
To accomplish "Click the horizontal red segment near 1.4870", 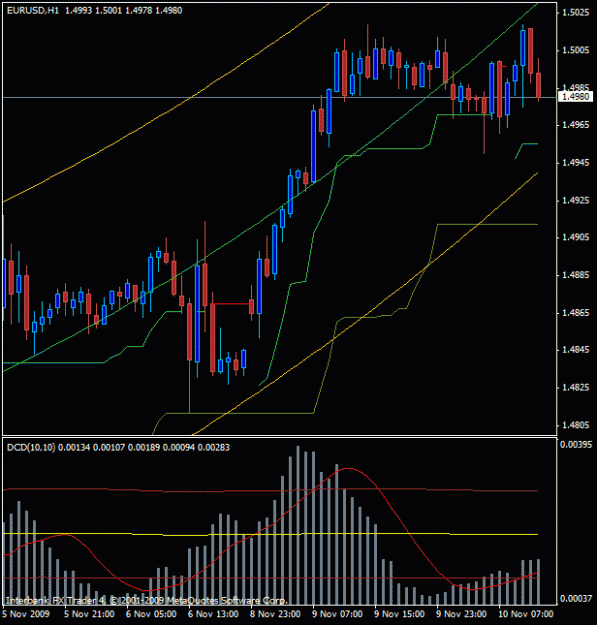I will [232, 304].
